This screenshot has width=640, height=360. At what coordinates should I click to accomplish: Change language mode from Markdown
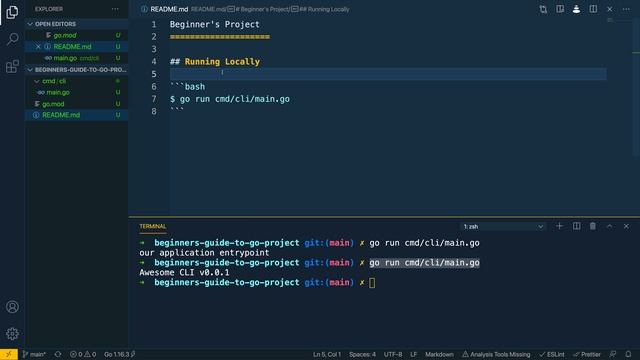click(x=439, y=354)
